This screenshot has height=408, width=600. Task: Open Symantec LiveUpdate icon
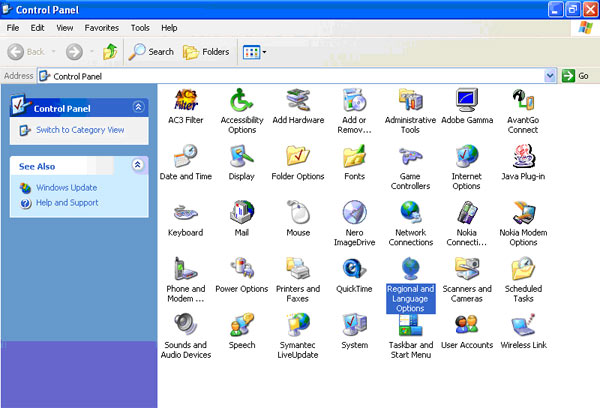pyautogui.click(x=298, y=325)
